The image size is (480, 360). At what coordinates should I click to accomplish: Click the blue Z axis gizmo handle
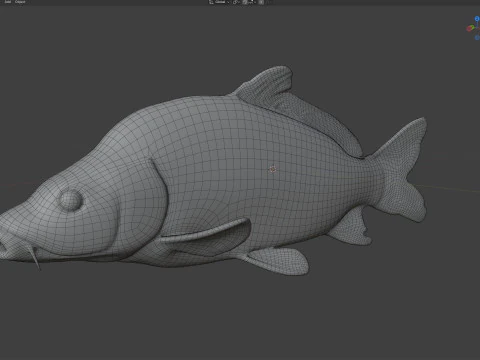477,19
